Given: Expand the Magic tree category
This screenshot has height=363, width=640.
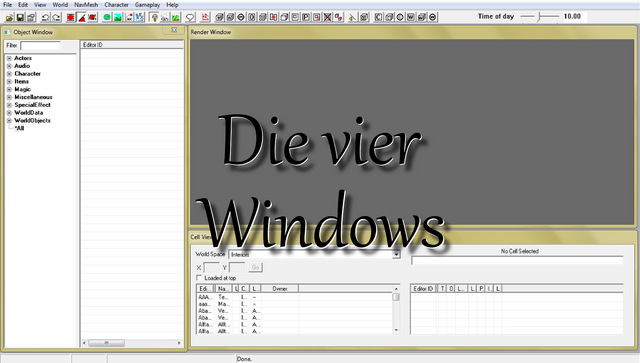Looking at the screenshot, I should point(9,89).
